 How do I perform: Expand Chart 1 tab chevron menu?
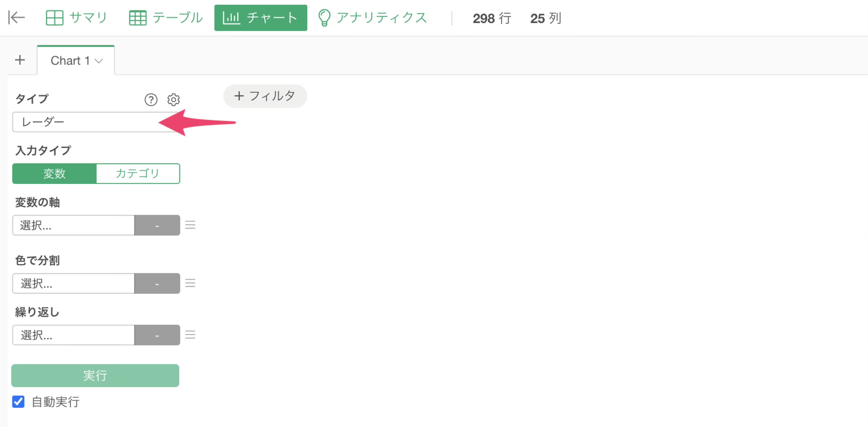point(99,61)
